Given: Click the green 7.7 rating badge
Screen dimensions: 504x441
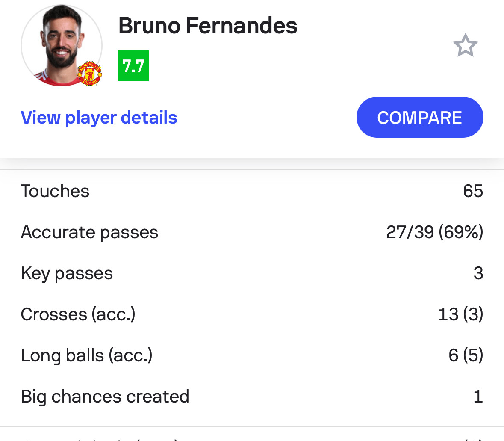Looking at the screenshot, I should (x=133, y=66).
